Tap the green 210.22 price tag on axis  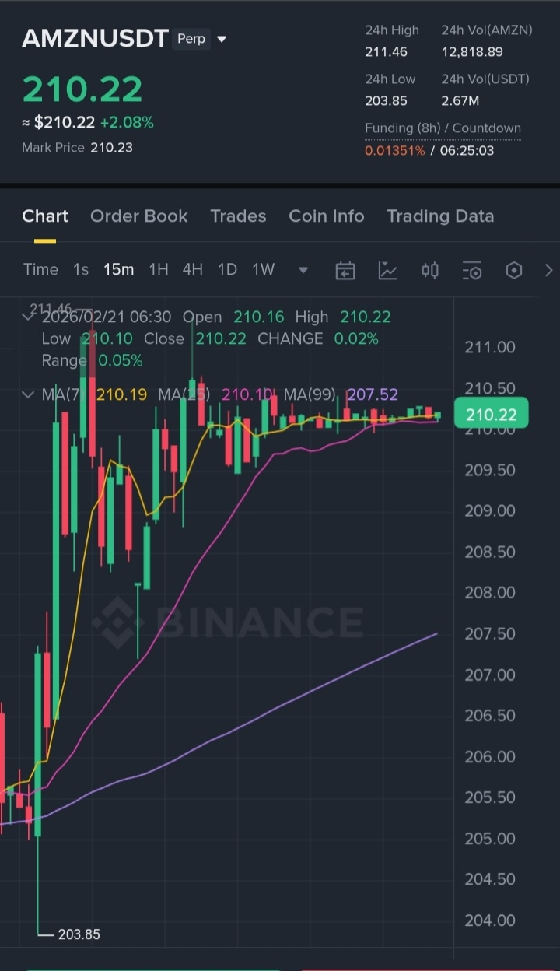(x=491, y=414)
